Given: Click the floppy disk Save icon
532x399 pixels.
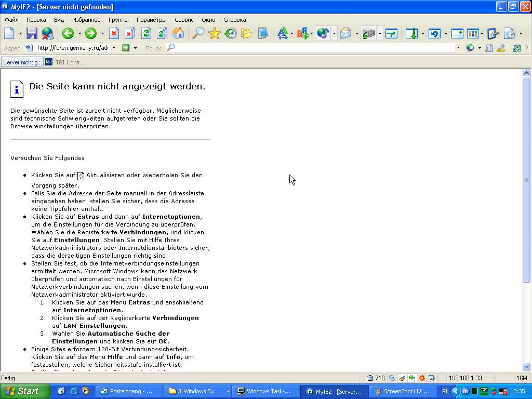Looking at the screenshot, I should [x=32, y=34].
